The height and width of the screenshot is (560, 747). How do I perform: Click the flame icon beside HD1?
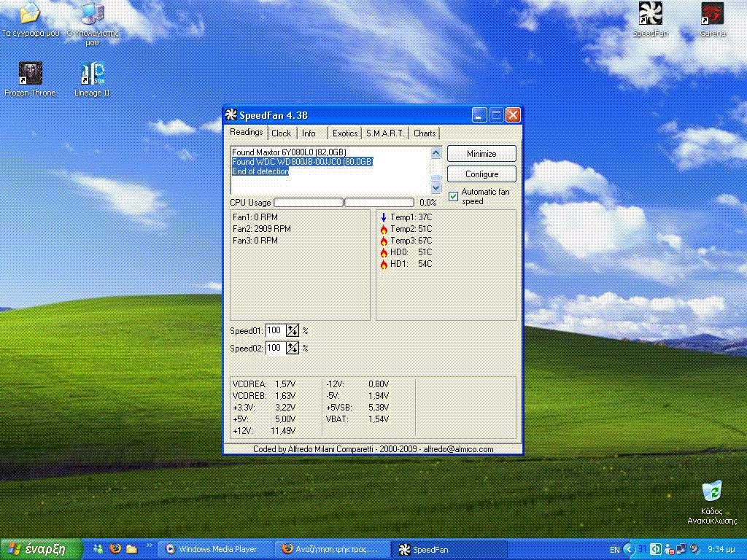pyautogui.click(x=384, y=264)
